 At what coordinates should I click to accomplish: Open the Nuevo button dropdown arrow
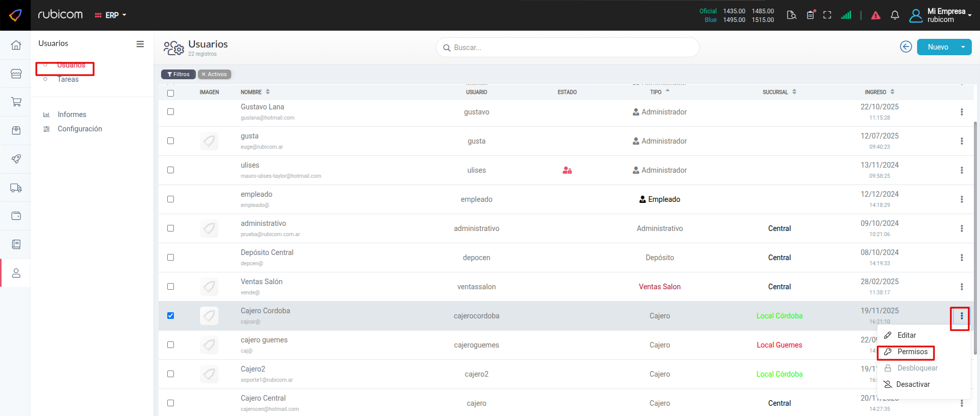pyautogui.click(x=963, y=47)
